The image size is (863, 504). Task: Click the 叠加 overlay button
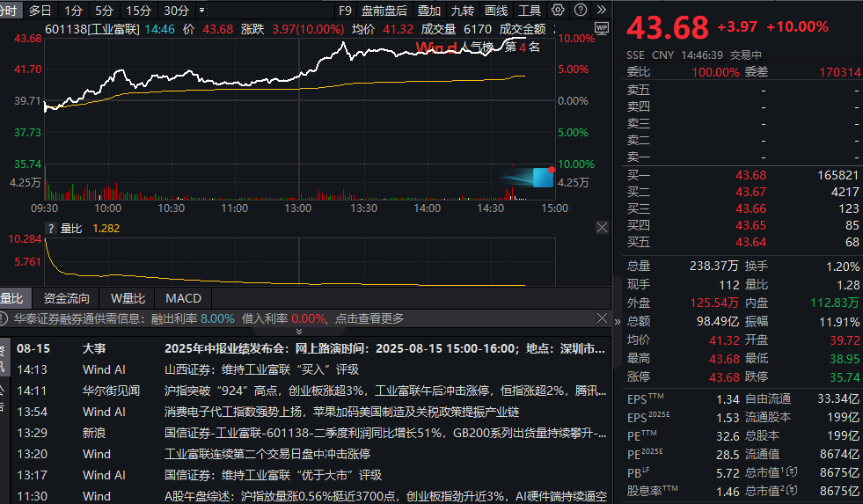pyautogui.click(x=428, y=11)
